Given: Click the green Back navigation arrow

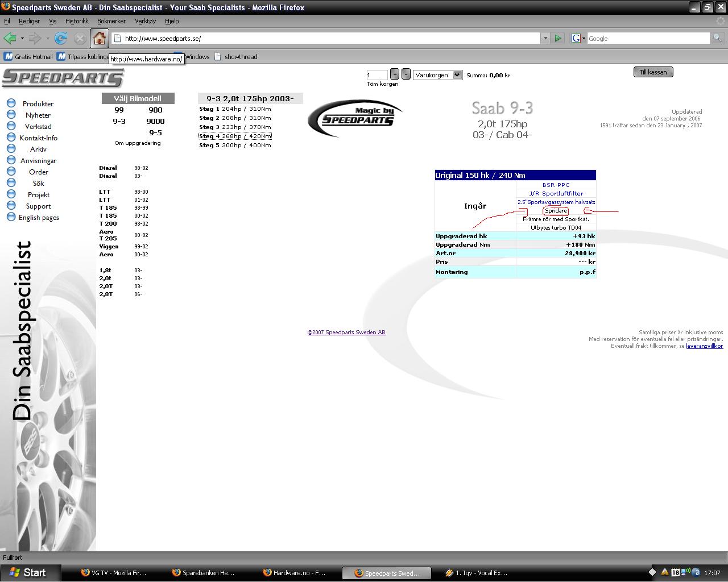Looking at the screenshot, I should 10,38.
